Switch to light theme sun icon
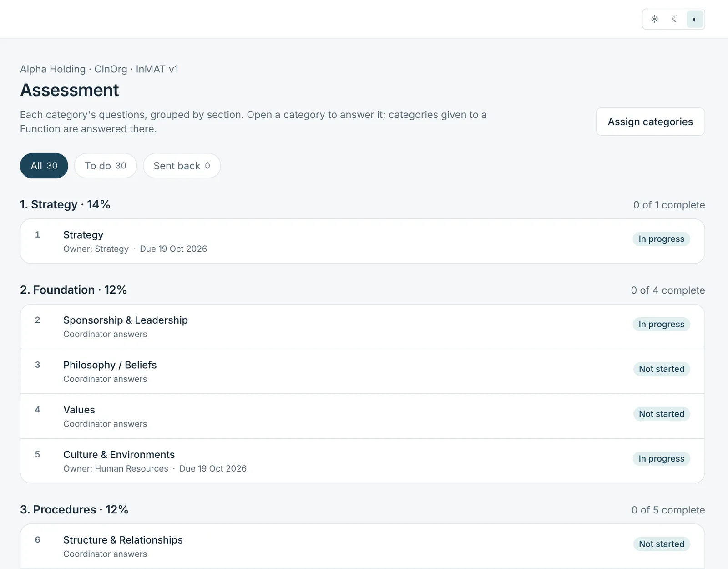The image size is (728, 569). pos(654,19)
